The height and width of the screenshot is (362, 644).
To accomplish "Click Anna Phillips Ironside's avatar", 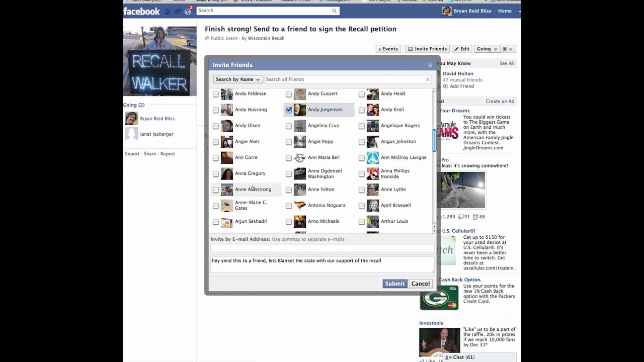I will coord(373,174).
